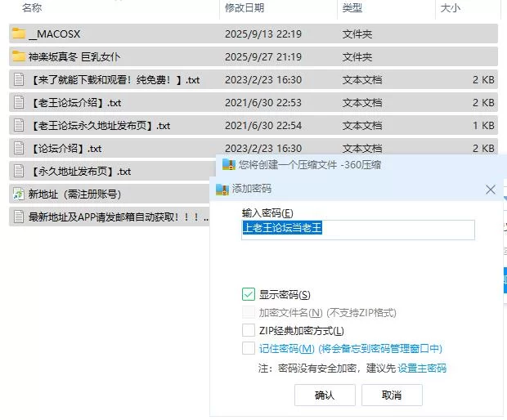Screen dimensions: 507x420
Task: Click the disabled 加密文件名(N) checkbox
Action: [249, 312]
